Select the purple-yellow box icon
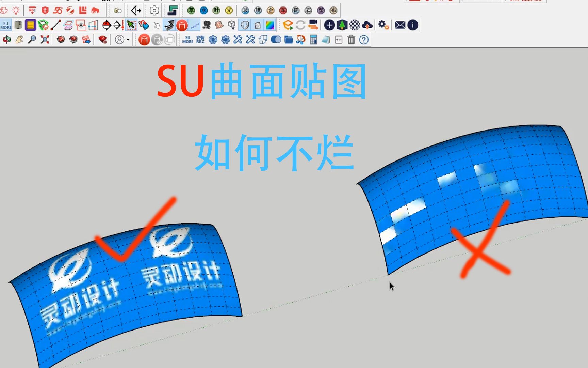The height and width of the screenshot is (368, 588). (x=31, y=25)
